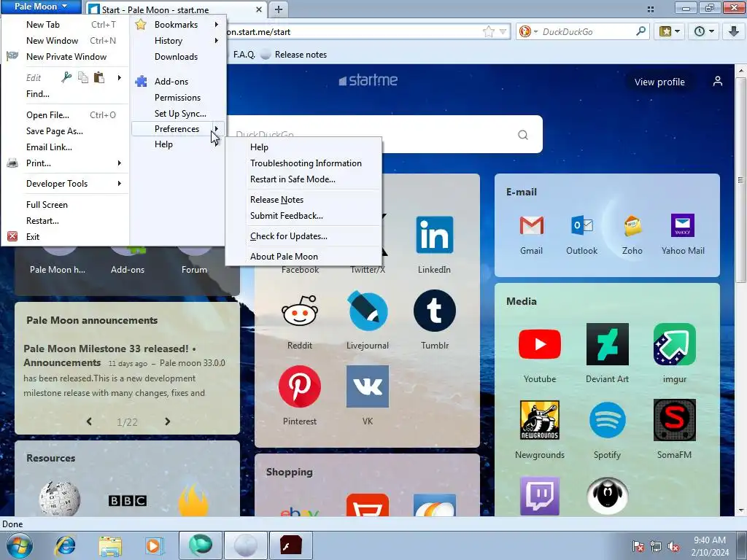
Task: Open Livejournal icon
Action: (368, 311)
